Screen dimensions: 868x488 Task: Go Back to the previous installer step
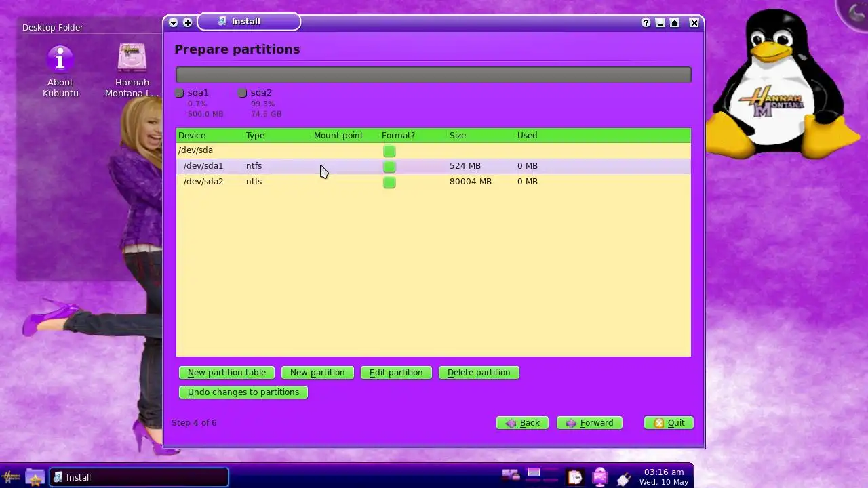pyautogui.click(x=522, y=423)
